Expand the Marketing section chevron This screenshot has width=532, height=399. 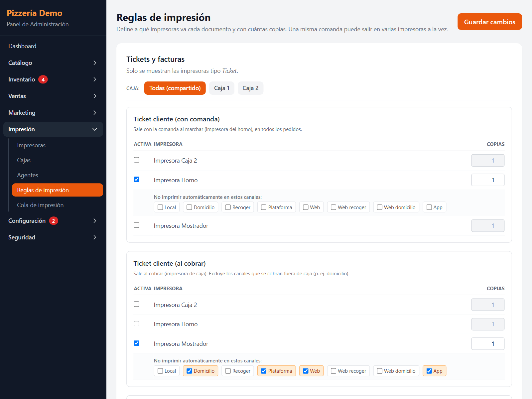95,113
